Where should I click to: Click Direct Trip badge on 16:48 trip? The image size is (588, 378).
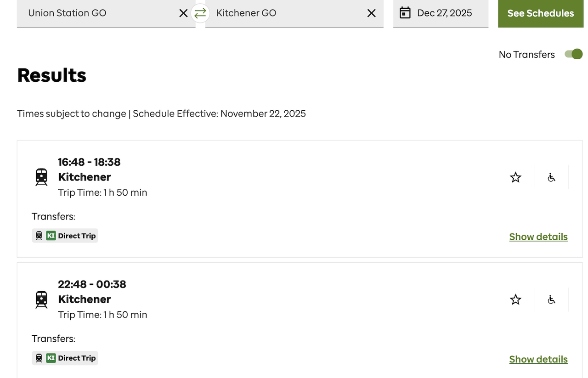(65, 236)
